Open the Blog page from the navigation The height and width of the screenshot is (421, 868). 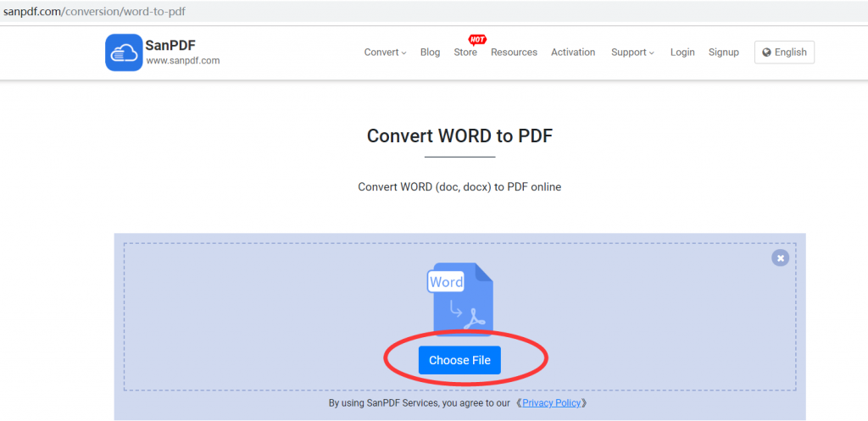click(430, 53)
